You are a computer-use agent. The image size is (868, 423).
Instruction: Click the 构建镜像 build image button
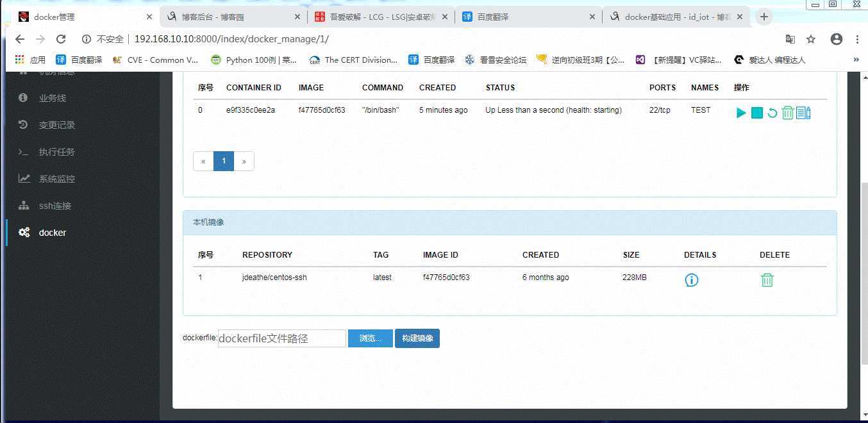417,338
